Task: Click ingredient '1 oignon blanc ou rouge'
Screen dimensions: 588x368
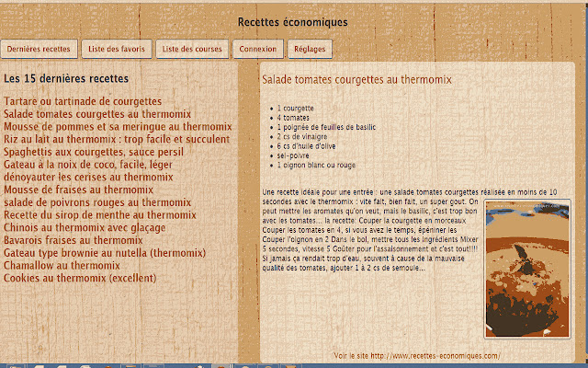Action: [316, 165]
